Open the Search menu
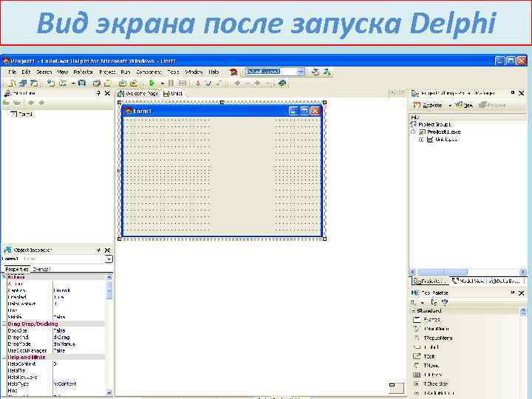The height and width of the screenshot is (399, 532). point(44,72)
